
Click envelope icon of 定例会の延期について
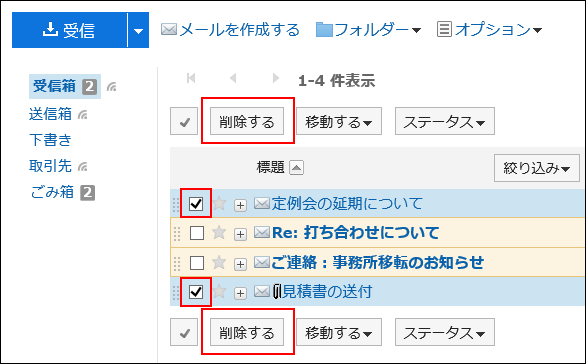click(x=262, y=203)
